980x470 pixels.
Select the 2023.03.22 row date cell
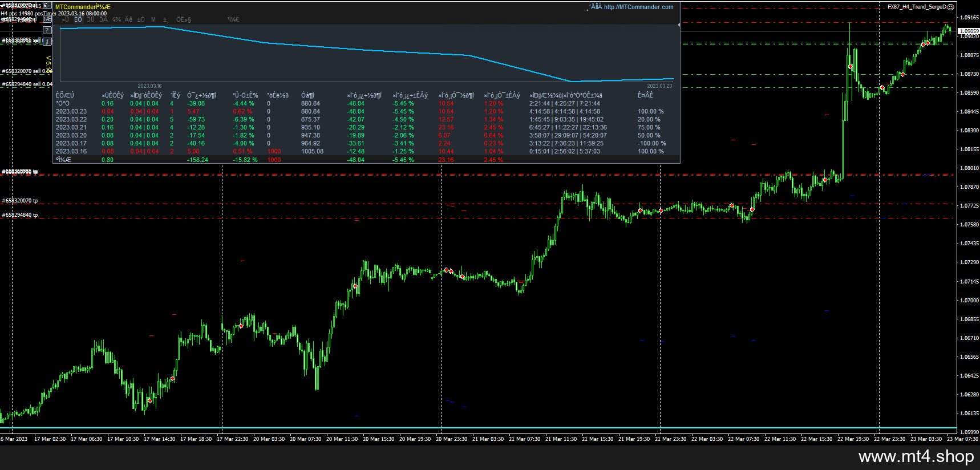click(71, 120)
